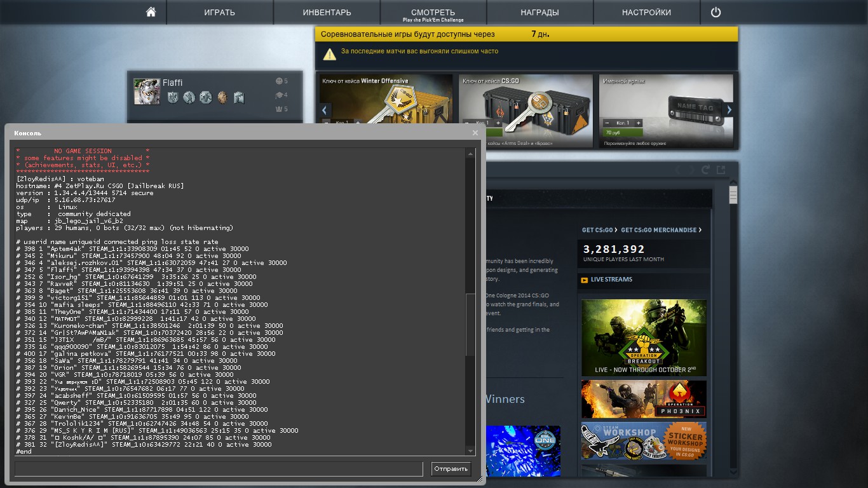Open the ИНВЕНТАРЬ menu
Image resolution: width=868 pixels, height=488 pixels.
pos(327,12)
